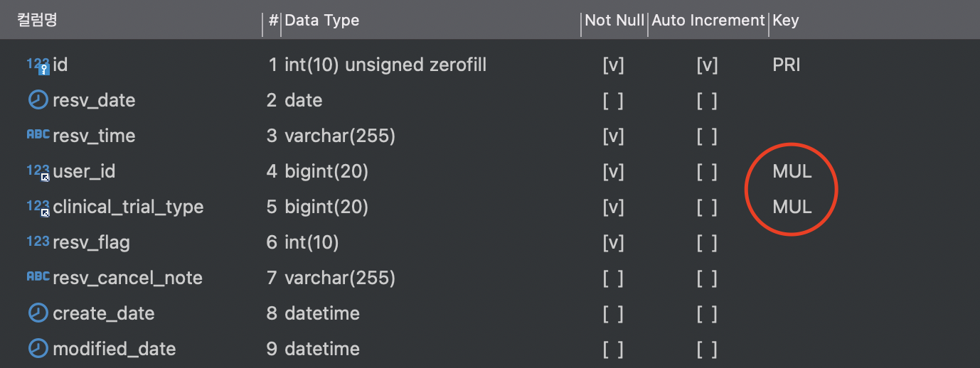
Task: Uncheck Not Null for resv_flag column
Action: (x=613, y=243)
